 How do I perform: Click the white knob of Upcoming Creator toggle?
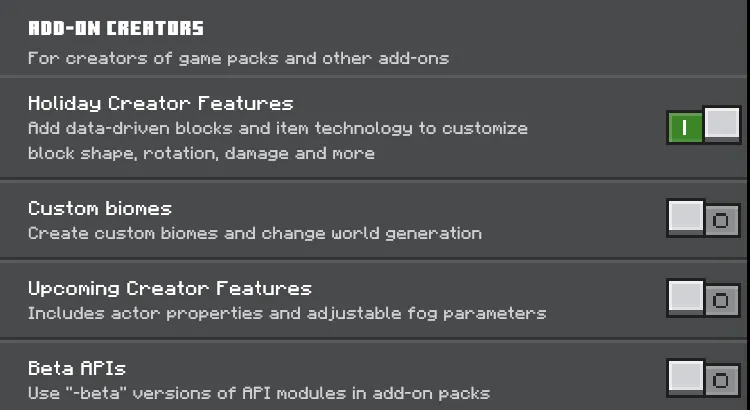[x=686, y=297]
